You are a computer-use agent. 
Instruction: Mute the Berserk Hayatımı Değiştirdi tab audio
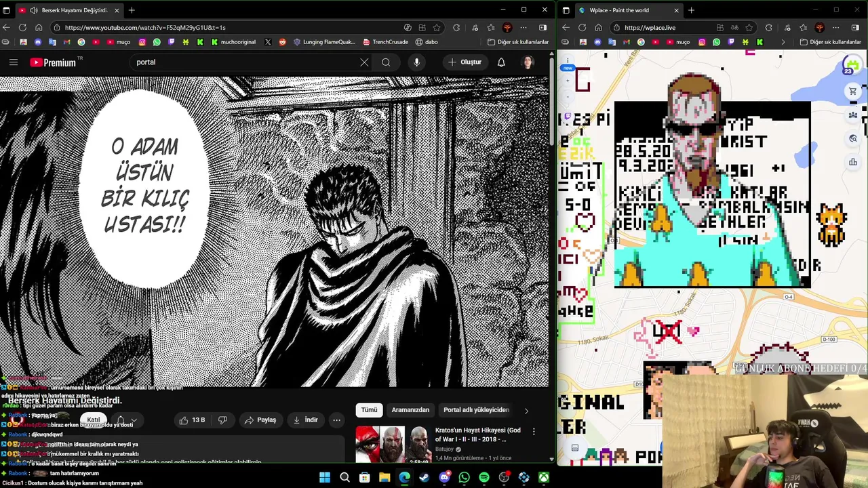34,10
